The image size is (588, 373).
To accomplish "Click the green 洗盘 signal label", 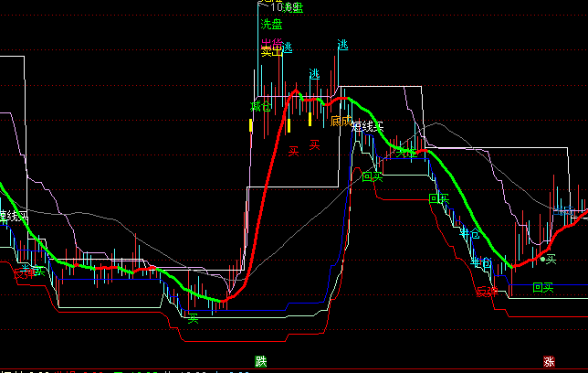I will (271, 24).
